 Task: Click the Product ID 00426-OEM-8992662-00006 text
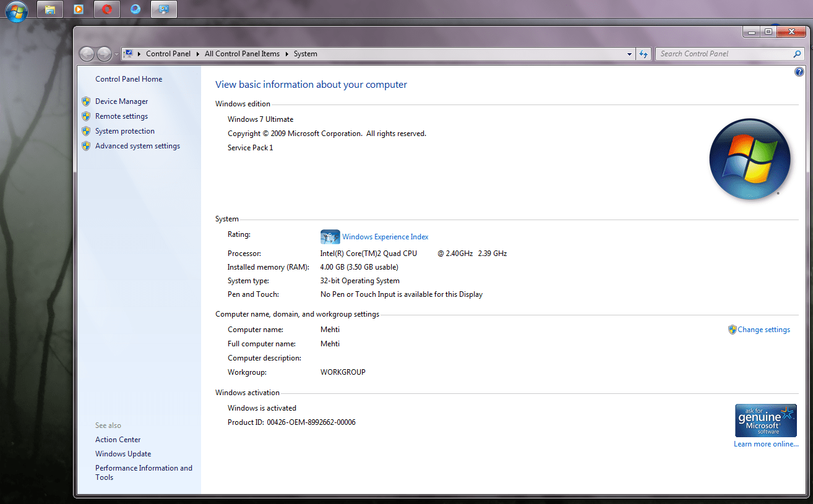[x=291, y=422]
